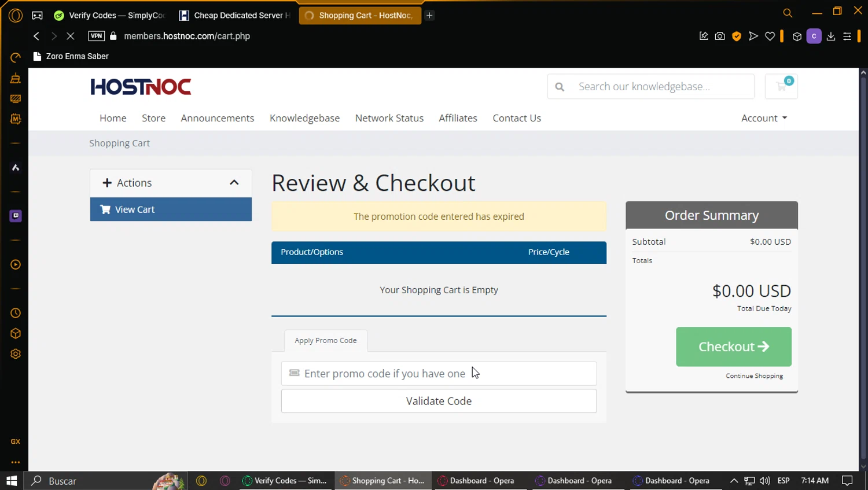868x490 pixels.
Task: Open Settings with the sidebar gear icon
Action: (16, 354)
